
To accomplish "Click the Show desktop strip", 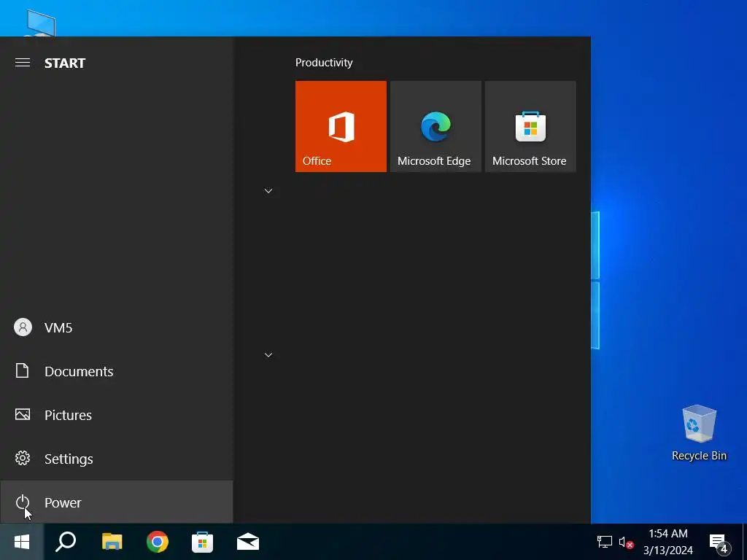I will [745, 542].
